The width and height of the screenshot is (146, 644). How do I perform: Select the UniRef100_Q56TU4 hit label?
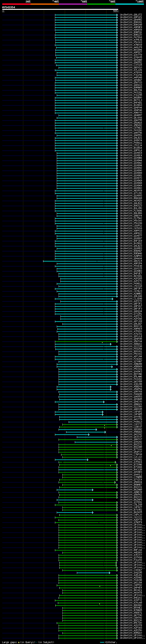pyautogui.click(x=131, y=342)
